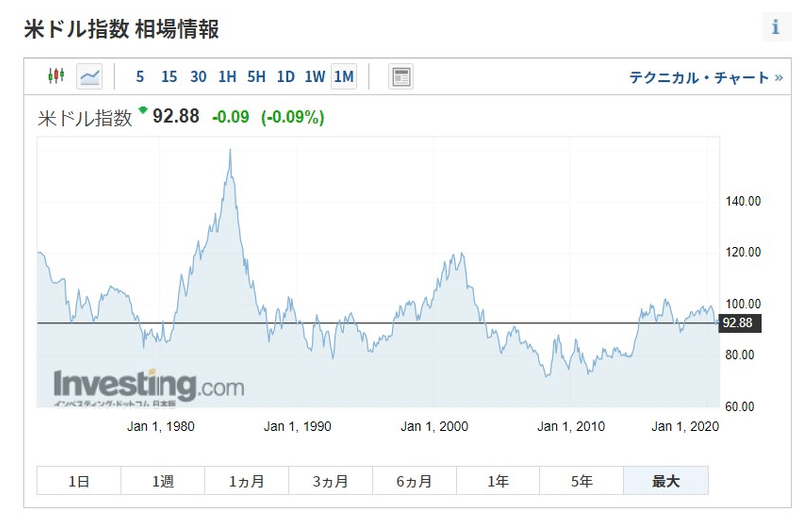Set chart range to 最大

click(x=666, y=481)
